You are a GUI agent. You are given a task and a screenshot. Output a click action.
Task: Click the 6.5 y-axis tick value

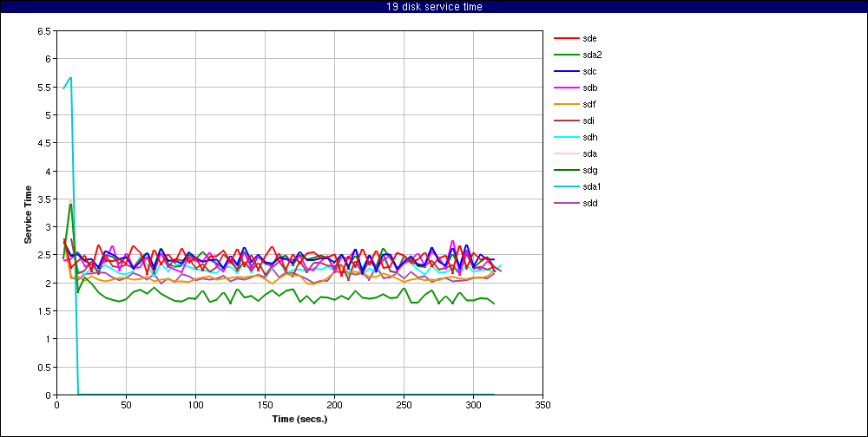[44, 31]
